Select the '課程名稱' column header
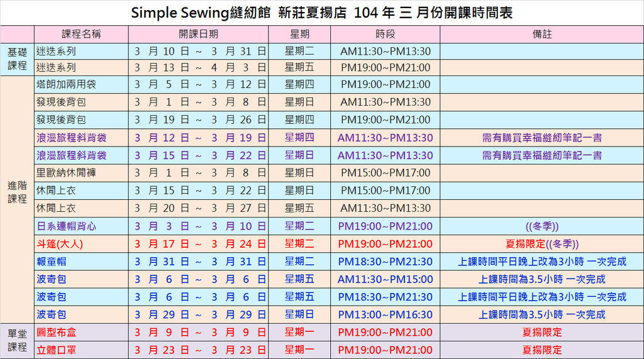The height and width of the screenshot is (359, 644). click(x=81, y=34)
